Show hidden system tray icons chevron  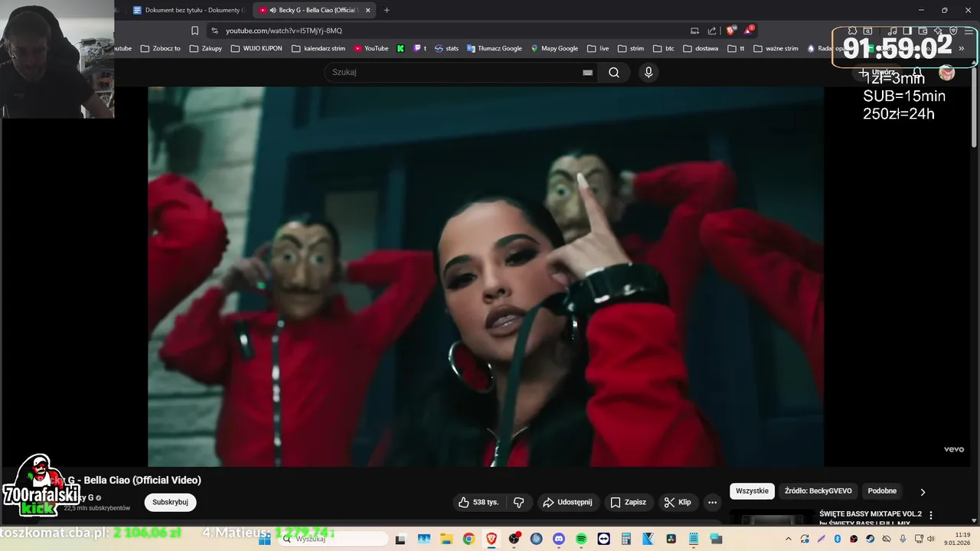pos(789,539)
